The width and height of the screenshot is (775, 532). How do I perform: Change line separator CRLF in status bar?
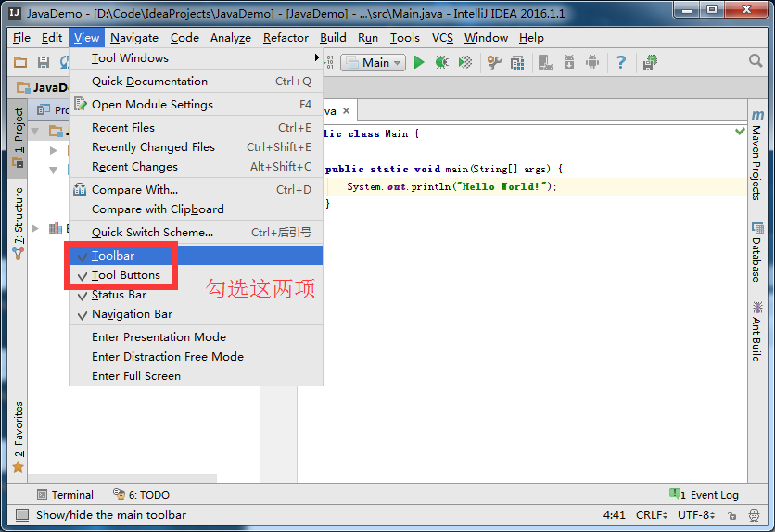(x=652, y=515)
